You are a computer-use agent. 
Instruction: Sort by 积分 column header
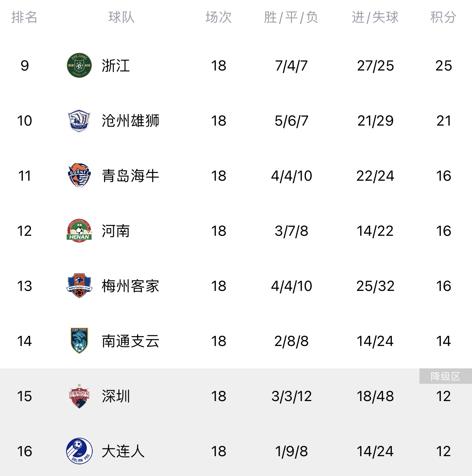click(x=443, y=17)
